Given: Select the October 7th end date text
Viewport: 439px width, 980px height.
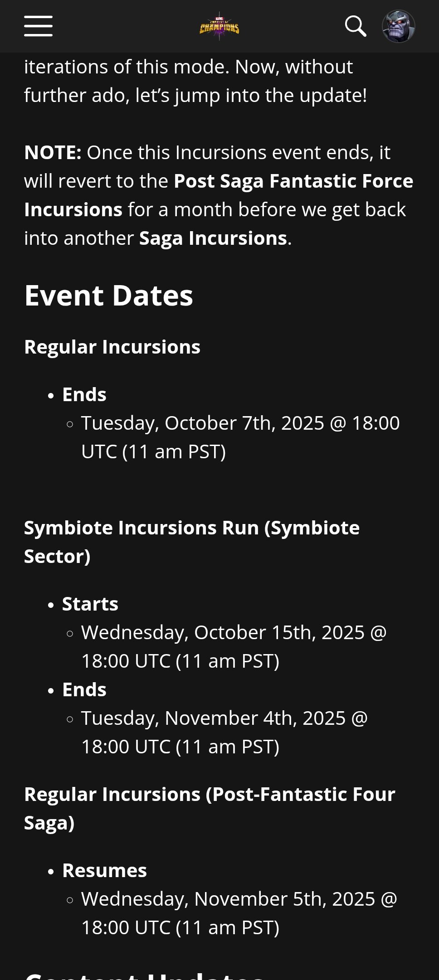Looking at the screenshot, I should click(240, 437).
